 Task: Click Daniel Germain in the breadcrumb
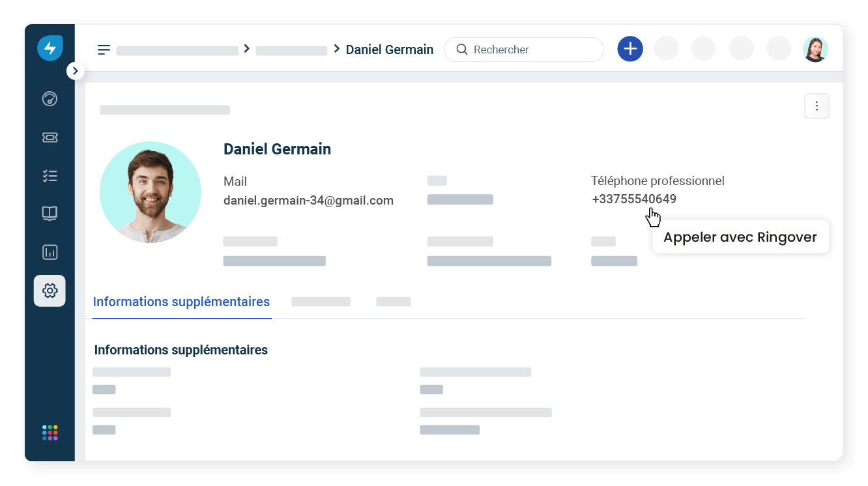pos(389,50)
